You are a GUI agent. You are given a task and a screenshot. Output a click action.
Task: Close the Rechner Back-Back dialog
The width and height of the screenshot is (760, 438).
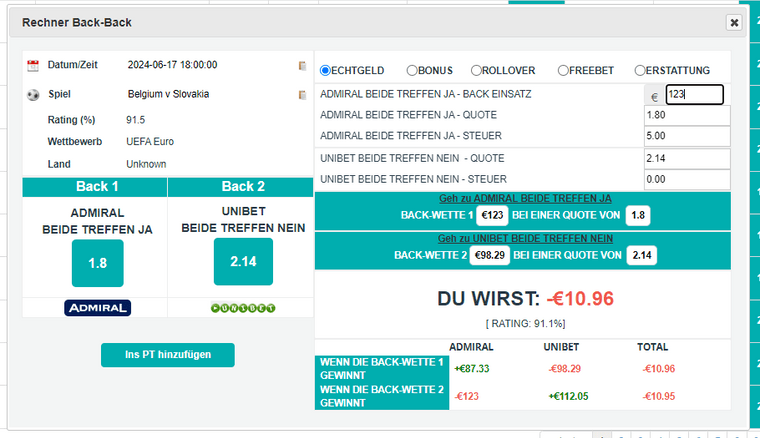[x=734, y=22]
